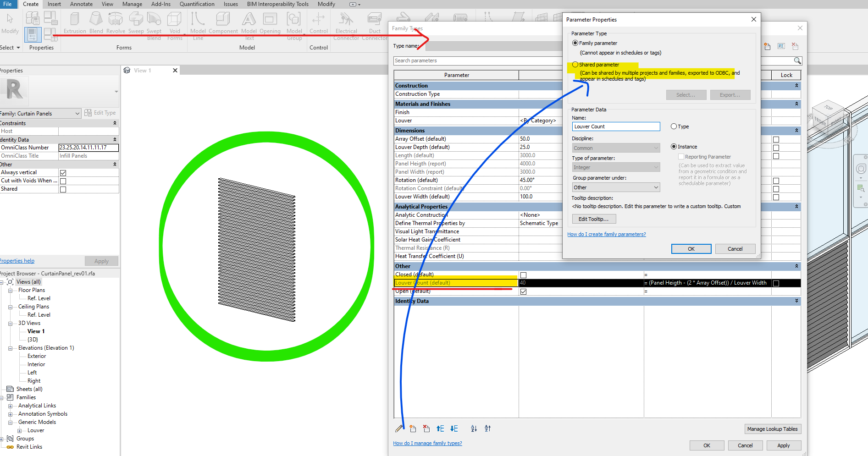
Task: Choose the Type radio option
Action: [x=674, y=126]
